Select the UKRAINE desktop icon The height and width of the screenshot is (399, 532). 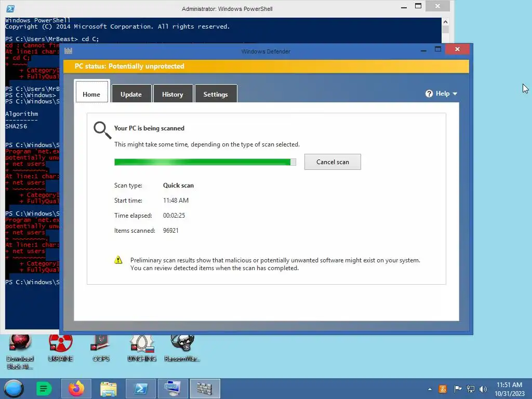tap(60, 348)
